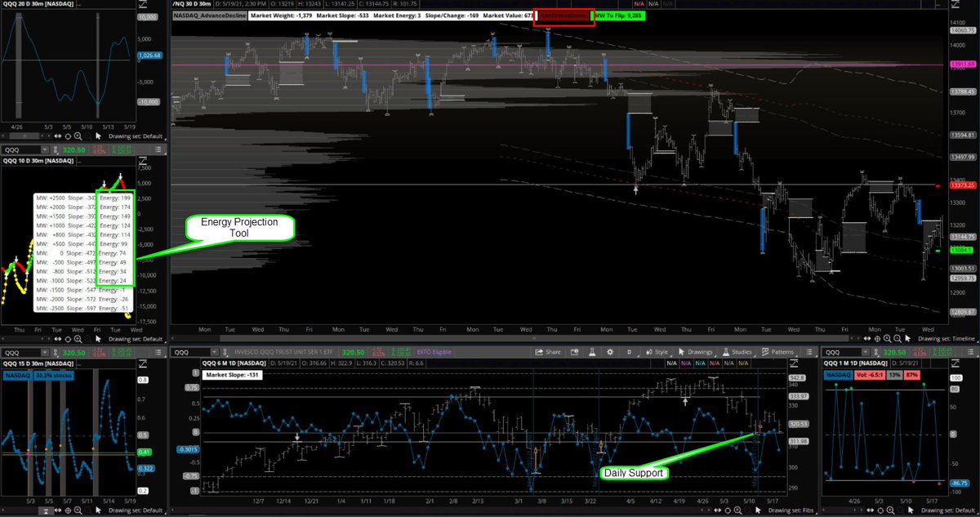Select pan tool in /NQ chart bottom toolbar
This screenshot has width=980, height=517.
867,338
